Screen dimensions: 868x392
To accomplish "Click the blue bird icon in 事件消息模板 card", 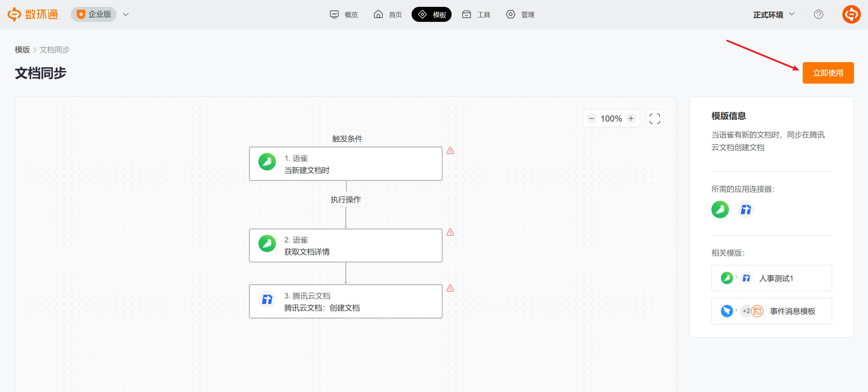I will tap(726, 311).
